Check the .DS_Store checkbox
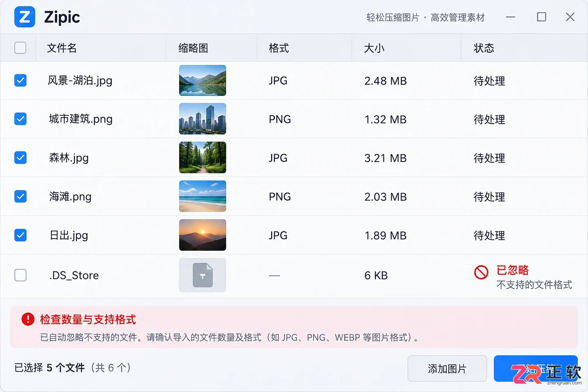This screenshot has height=392, width=588. point(20,275)
